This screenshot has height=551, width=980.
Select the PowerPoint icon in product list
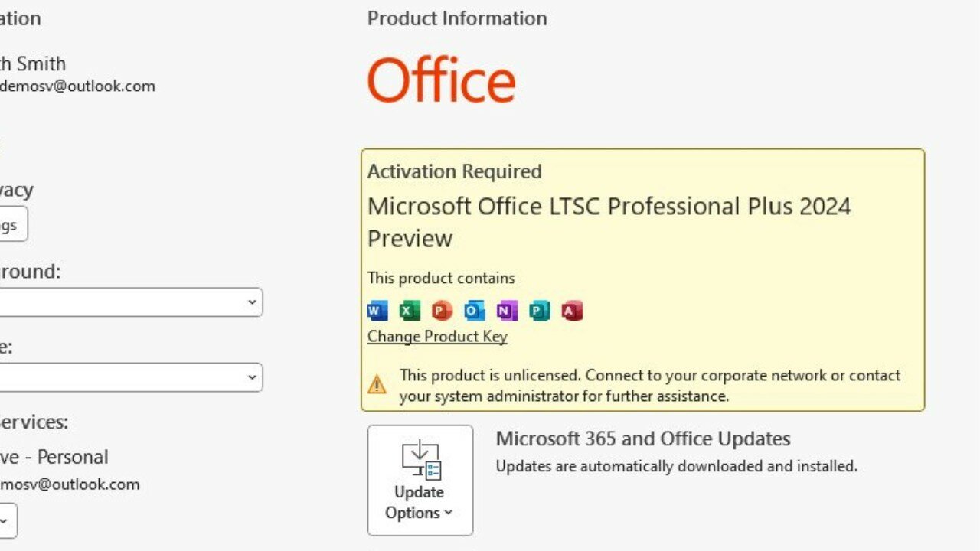point(442,310)
